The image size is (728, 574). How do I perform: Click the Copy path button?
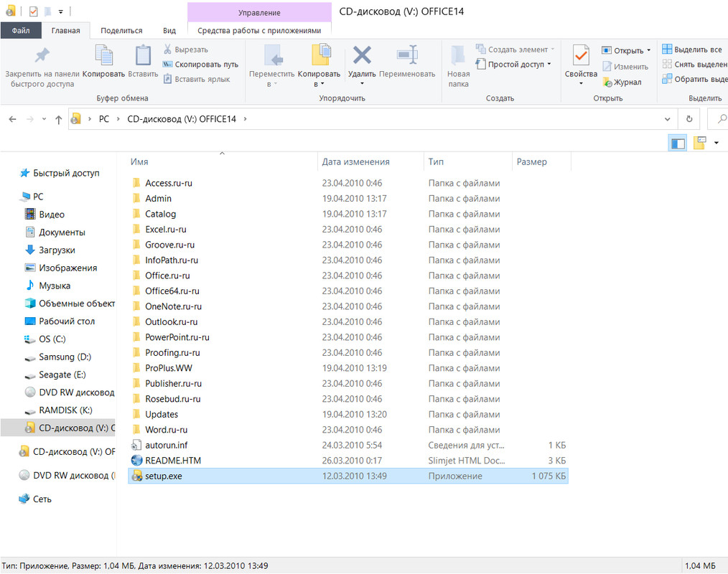click(200, 64)
